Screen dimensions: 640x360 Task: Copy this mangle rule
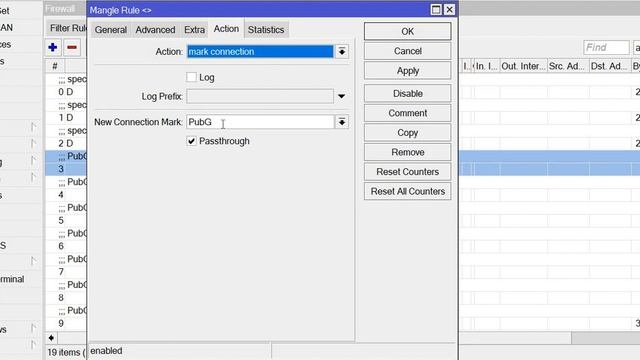pyautogui.click(x=407, y=133)
